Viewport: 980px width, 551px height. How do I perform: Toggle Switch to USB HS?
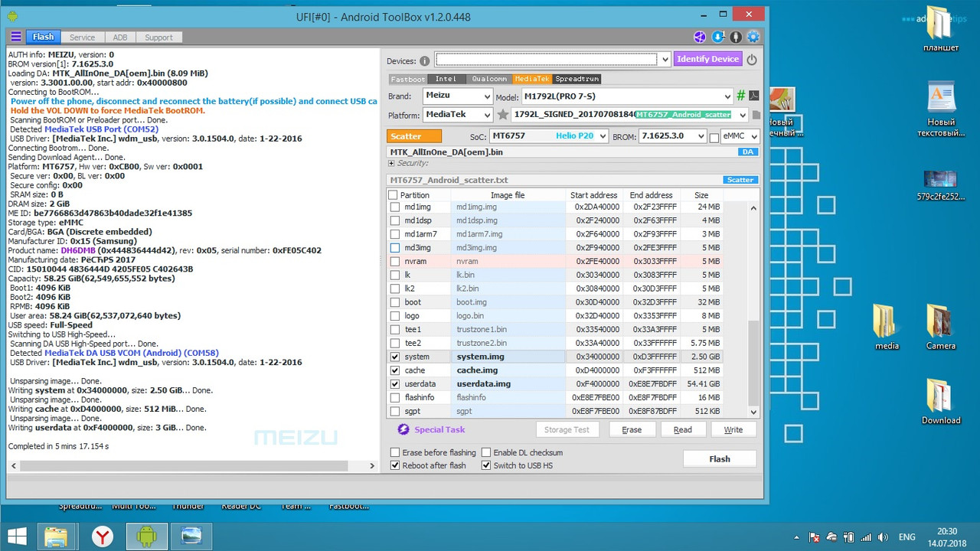pyautogui.click(x=486, y=465)
